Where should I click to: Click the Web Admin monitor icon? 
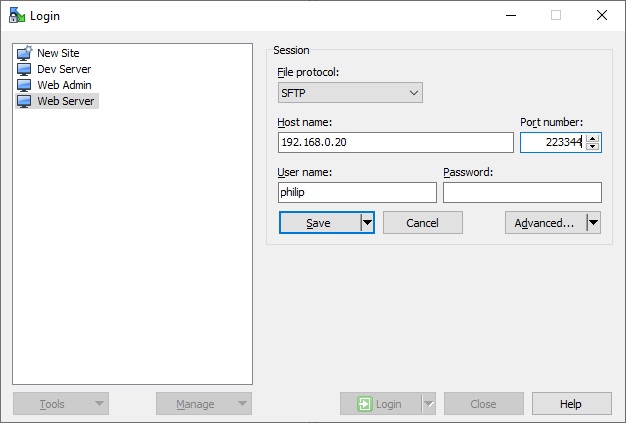click(24, 85)
